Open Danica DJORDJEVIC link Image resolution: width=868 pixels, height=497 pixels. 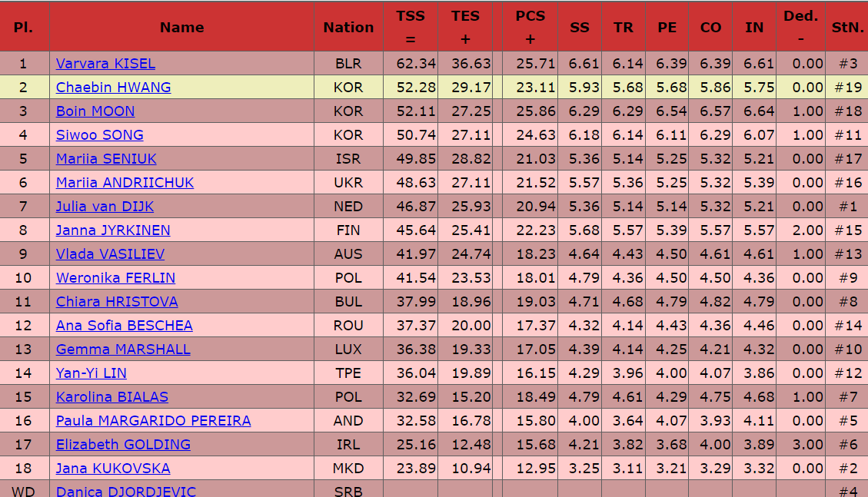[126, 491]
